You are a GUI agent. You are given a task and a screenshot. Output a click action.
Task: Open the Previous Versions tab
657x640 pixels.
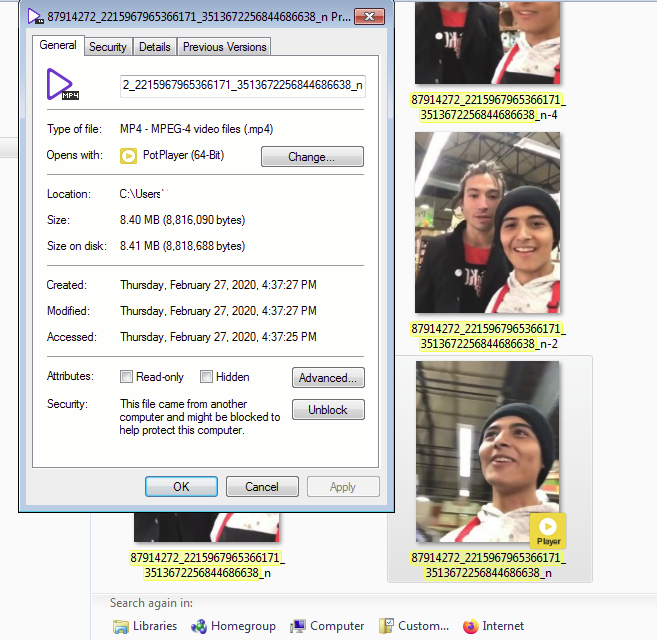(224, 47)
